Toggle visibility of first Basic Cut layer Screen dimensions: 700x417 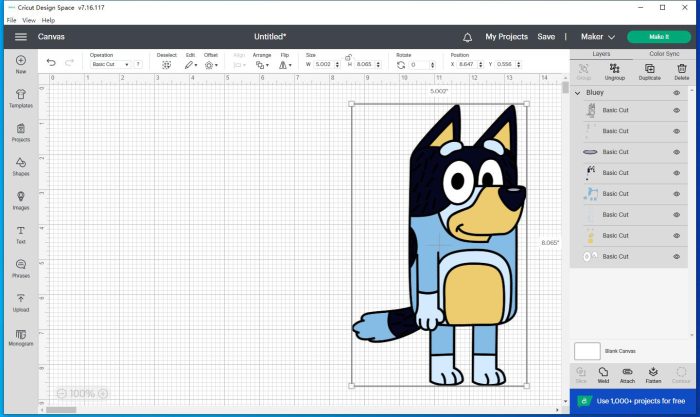(x=677, y=110)
